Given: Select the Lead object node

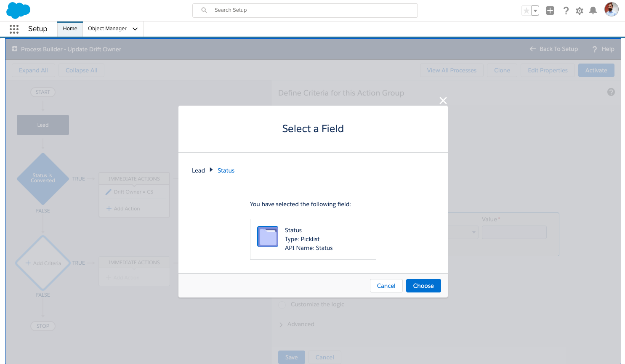Looking at the screenshot, I should pyautogui.click(x=43, y=125).
